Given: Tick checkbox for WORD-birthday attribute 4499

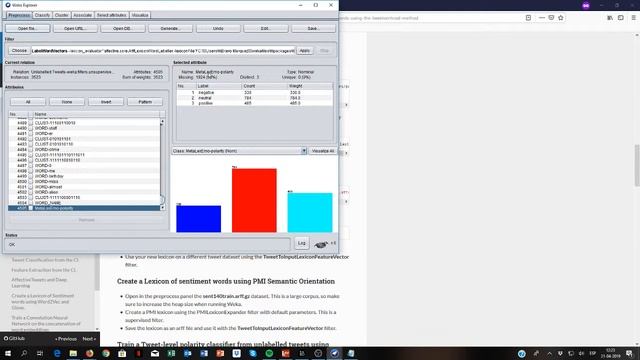Looking at the screenshot, I should (31, 176).
